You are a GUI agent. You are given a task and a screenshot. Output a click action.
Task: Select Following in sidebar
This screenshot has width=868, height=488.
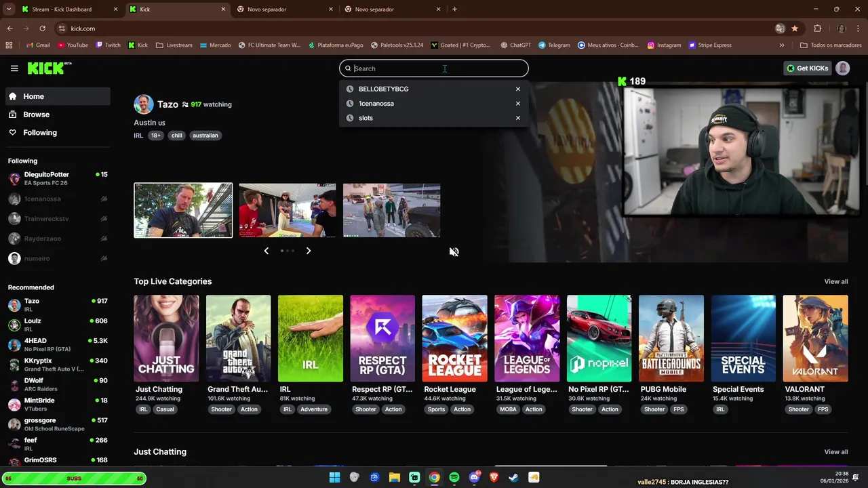click(58, 133)
